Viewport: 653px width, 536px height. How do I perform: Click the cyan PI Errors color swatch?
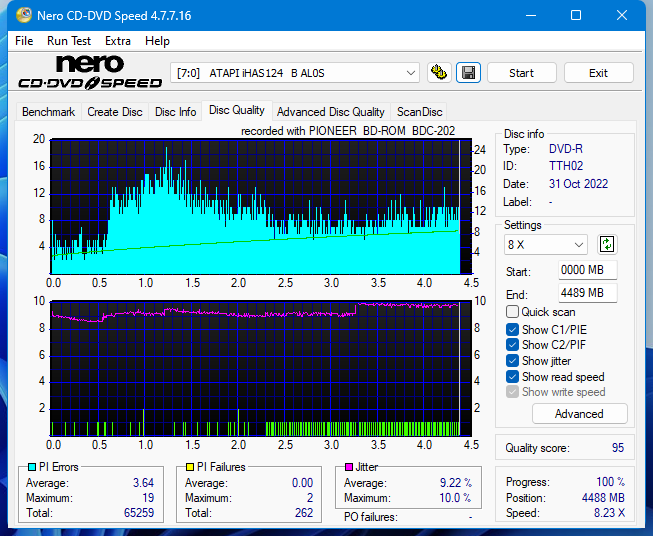pos(32,467)
